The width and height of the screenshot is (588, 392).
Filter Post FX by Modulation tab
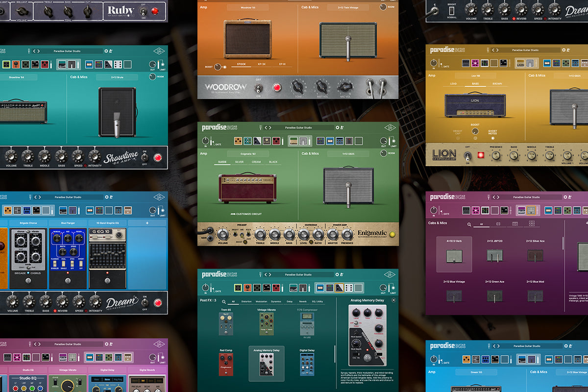tap(262, 302)
